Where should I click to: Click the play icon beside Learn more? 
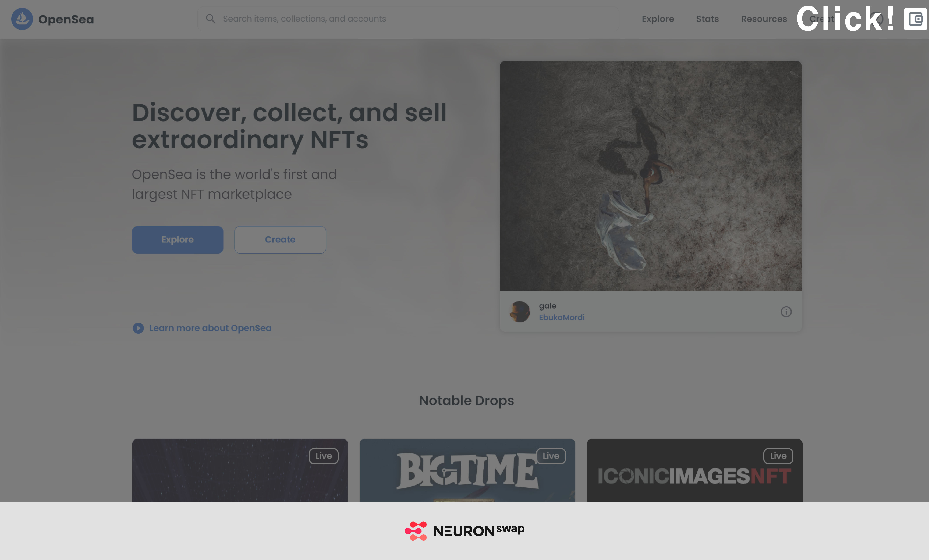[138, 328]
